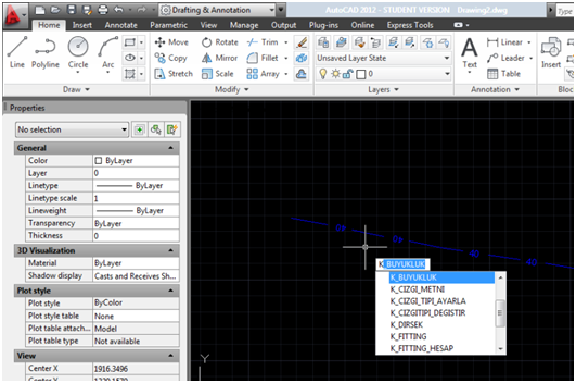Screen dimensions: 575x381
Task: Collapse the General properties section
Action: (171, 148)
